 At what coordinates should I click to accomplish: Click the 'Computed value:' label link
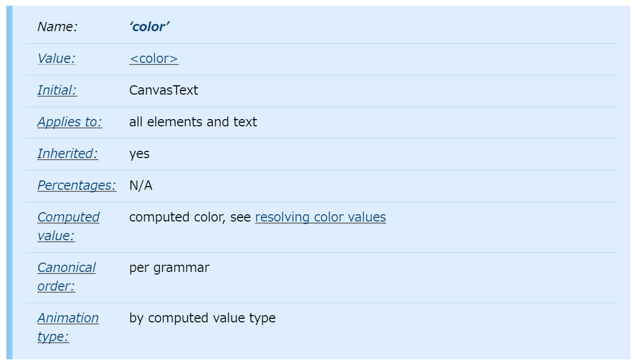click(x=68, y=217)
